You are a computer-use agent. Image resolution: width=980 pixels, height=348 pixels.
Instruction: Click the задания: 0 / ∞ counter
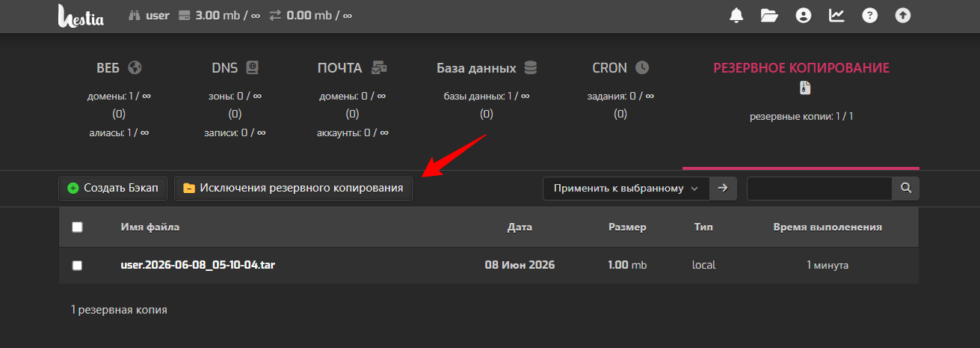point(620,96)
